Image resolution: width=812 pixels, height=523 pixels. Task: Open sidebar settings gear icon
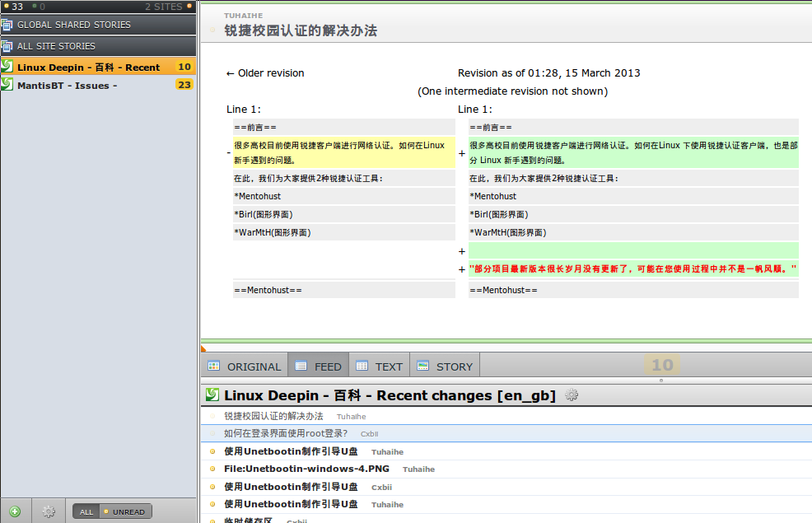click(x=49, y=511)
